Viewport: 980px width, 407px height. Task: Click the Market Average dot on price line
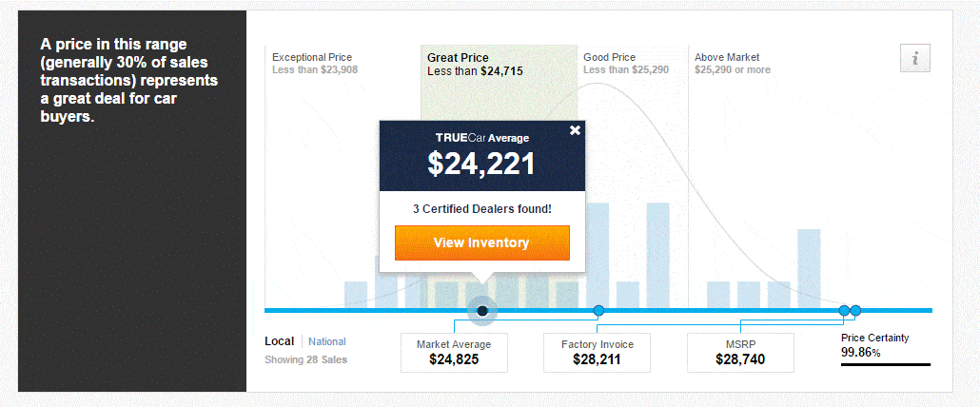598,310
